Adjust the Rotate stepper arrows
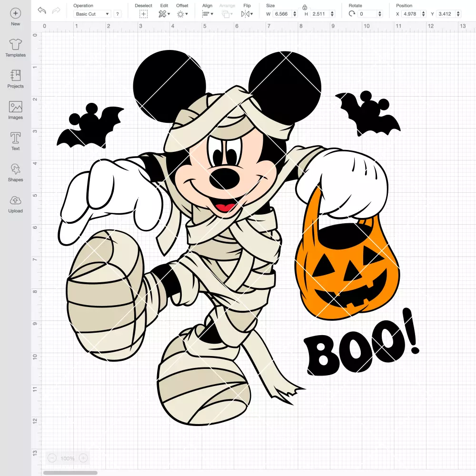 380,14
